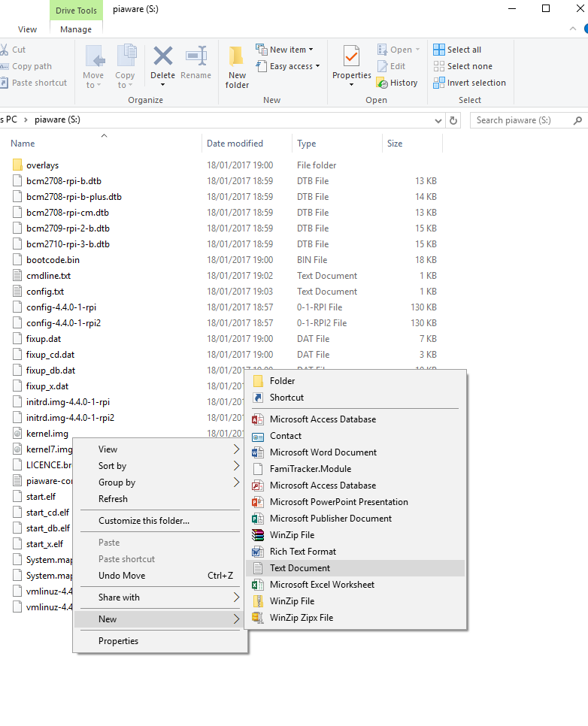Click Invert selection in the ribbon
Image resolution: width=588 pixels, height=726 pixels.
(469, 83)
